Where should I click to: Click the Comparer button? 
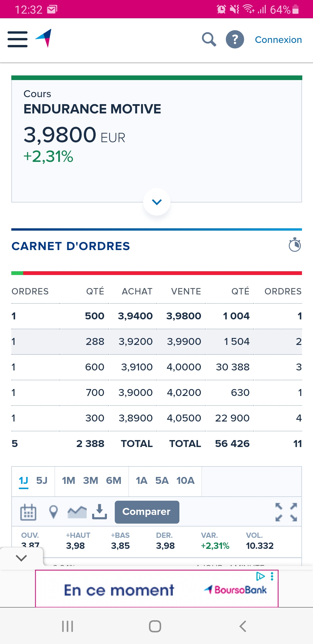[x=147, y=512]
